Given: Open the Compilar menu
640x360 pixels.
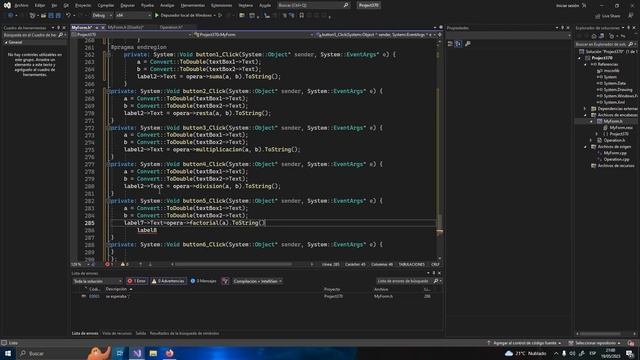Looking at the screenshot, I should tap(106, 5).
